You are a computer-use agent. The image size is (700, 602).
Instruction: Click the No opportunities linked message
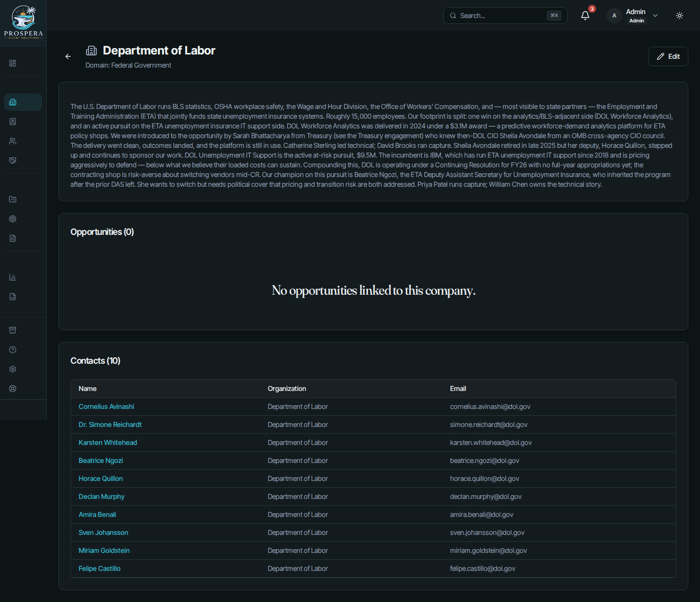pyautogui.click(x=373, y=290)
